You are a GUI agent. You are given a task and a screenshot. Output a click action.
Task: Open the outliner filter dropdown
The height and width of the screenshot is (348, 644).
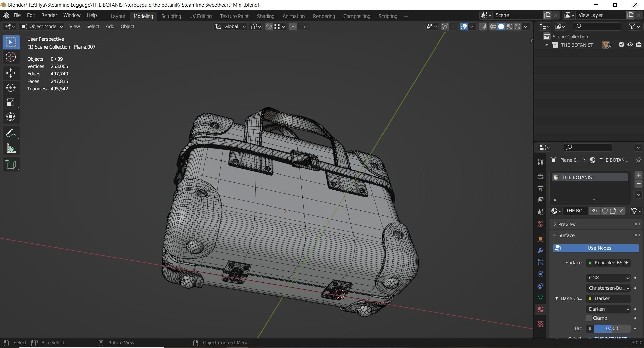[634, 26]
